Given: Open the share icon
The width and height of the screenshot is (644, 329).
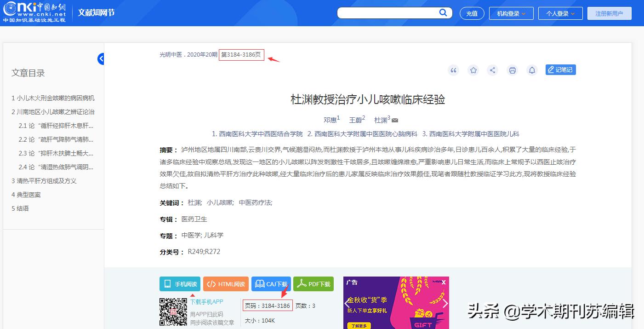Looking at the screenshot, I should [x=493, y=70].
